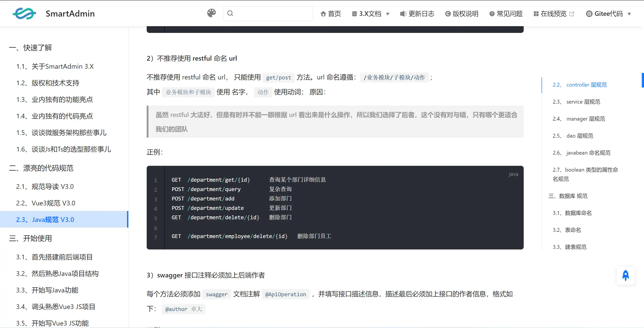Click the java code block label
The height and width of the screenshot is (328, 644).
[x=513, y=174]
